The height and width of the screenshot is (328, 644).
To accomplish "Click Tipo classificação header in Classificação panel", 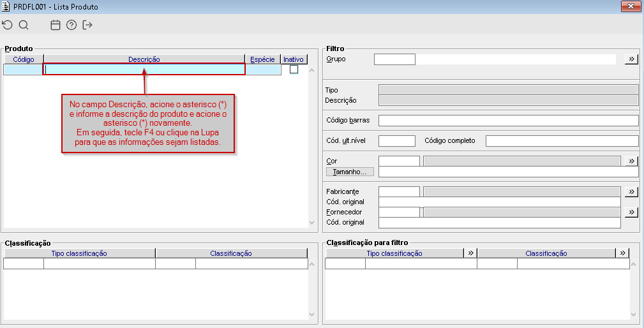I will point(79,253).
